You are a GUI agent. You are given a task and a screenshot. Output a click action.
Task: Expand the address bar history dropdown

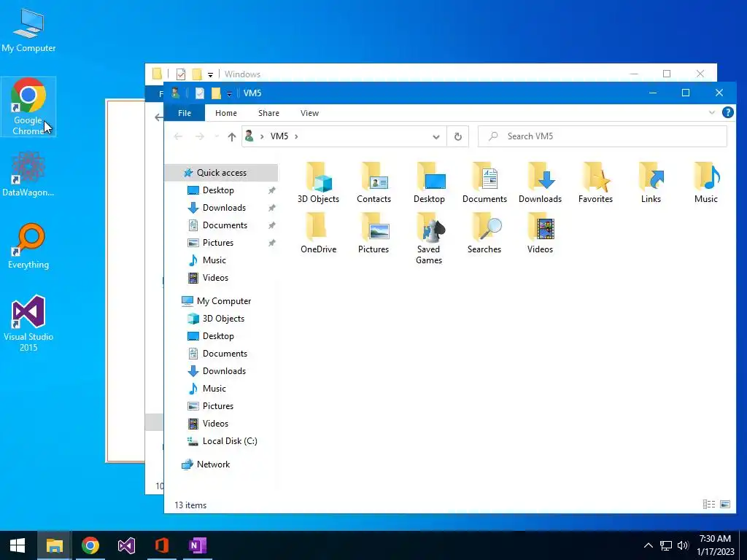pos(436,136)
